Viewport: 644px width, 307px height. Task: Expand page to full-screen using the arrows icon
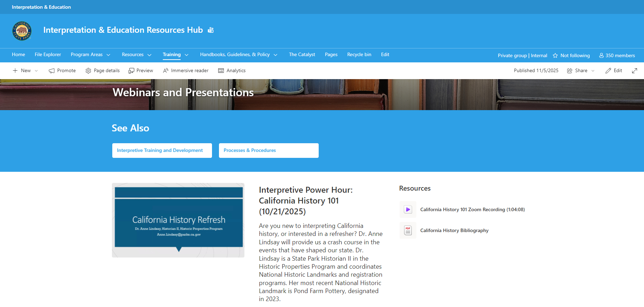point(634,71)
